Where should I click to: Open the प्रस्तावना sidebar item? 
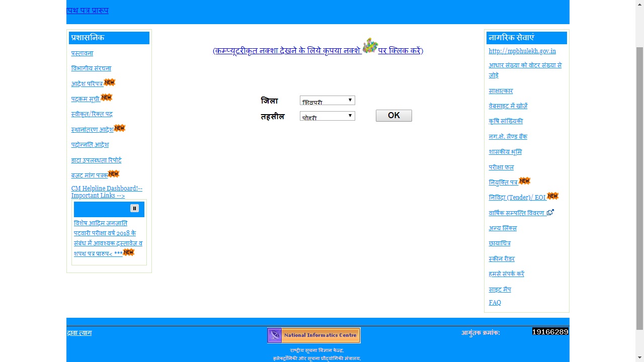(82, 53)
